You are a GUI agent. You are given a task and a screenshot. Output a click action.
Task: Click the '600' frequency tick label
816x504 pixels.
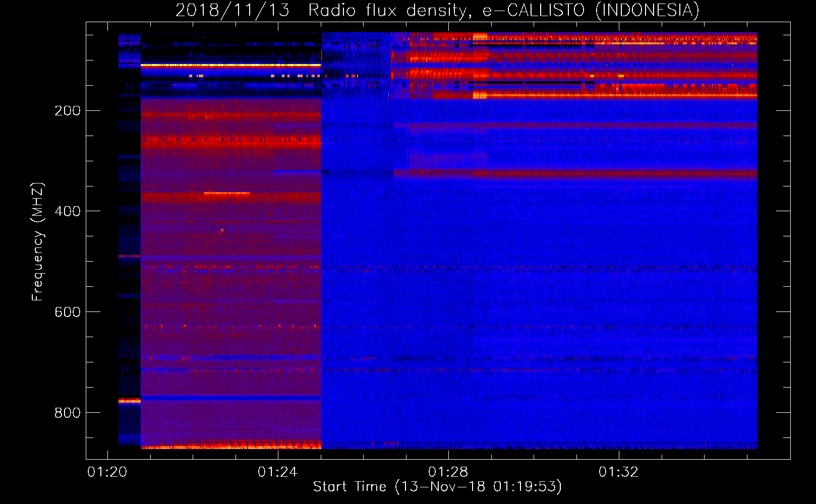point(68,312)
